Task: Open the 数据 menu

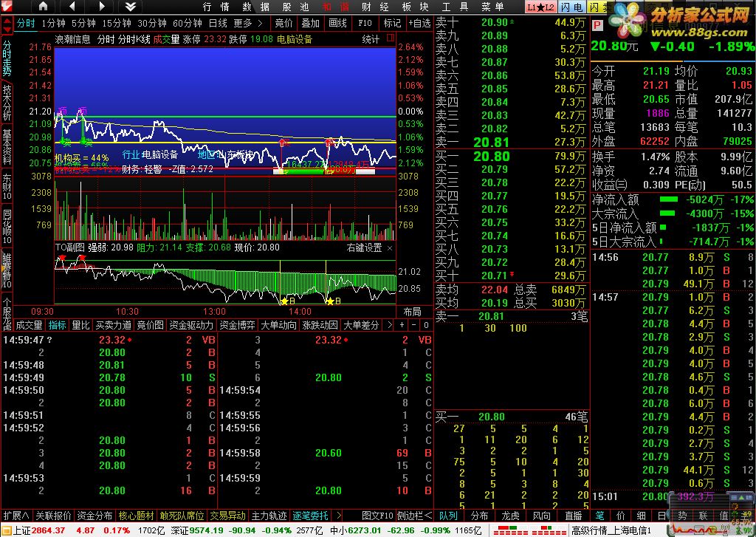Action: pyautogui.click(x=256, y=7)
